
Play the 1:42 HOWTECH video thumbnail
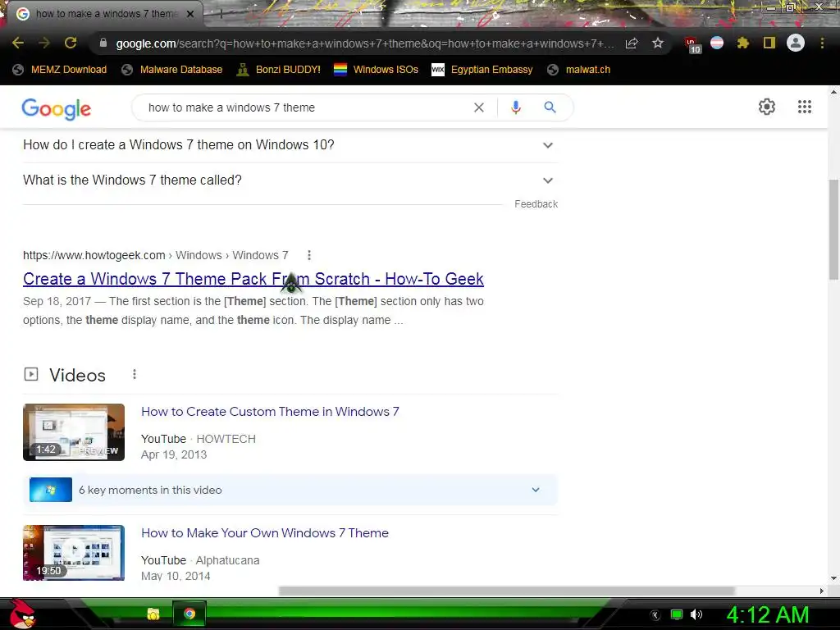pyautogui.click(x=74, y=432)
